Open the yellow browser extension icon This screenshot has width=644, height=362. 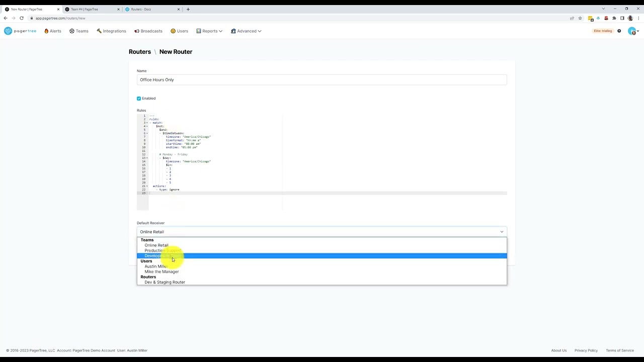[x=590, y=18]
